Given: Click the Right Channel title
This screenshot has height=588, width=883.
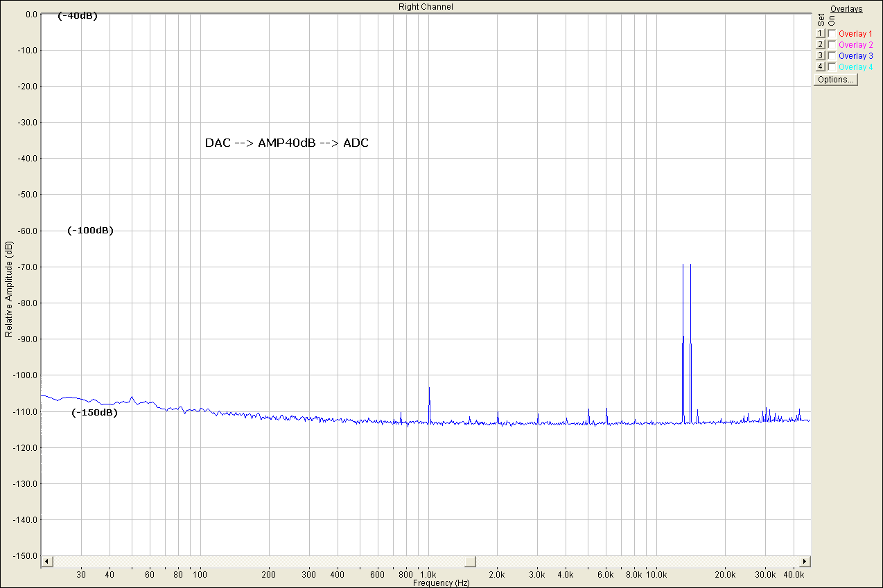Looking at the screenshot, I should point(426,6).
